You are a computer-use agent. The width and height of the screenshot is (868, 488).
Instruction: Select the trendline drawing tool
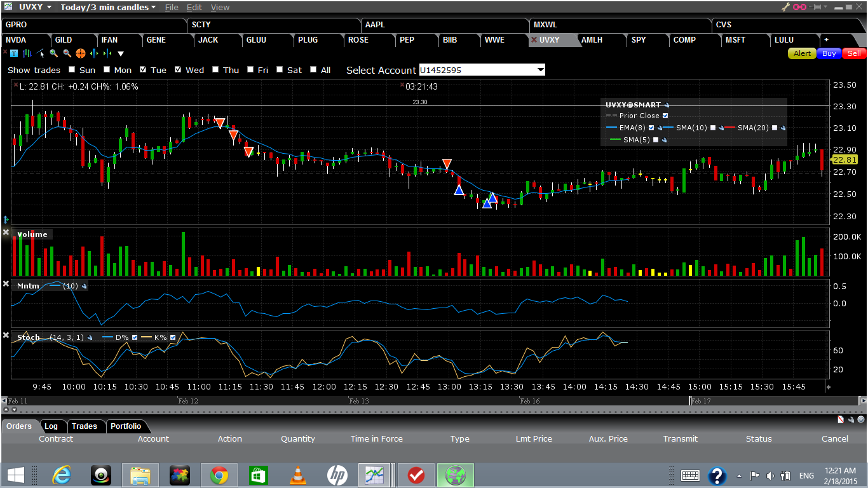pyautogui.click(x=41, y=54)
